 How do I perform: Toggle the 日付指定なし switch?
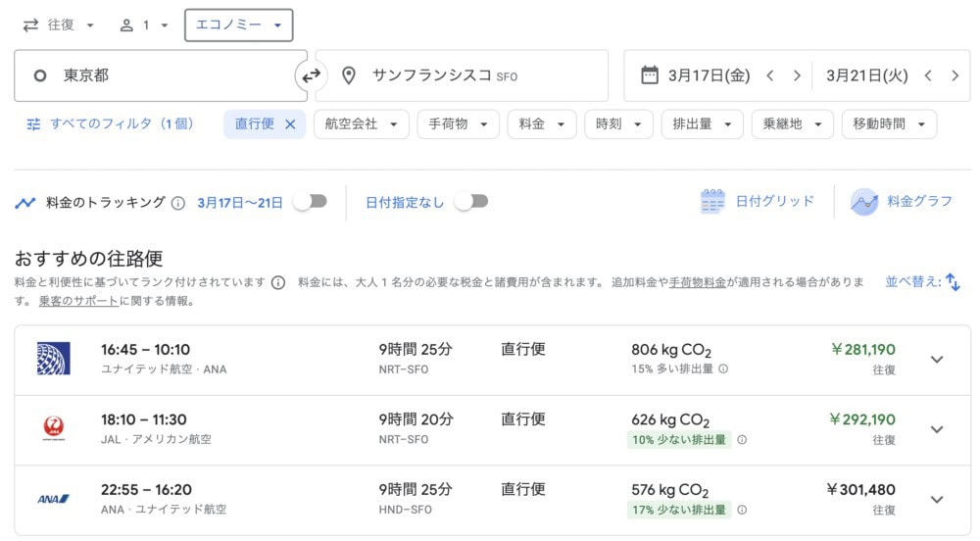[x=471, y=201]
